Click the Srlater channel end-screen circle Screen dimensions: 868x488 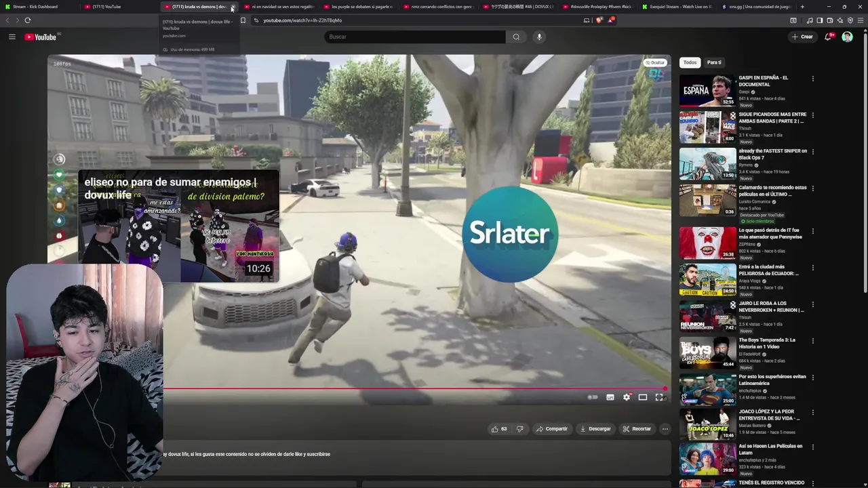510,234
